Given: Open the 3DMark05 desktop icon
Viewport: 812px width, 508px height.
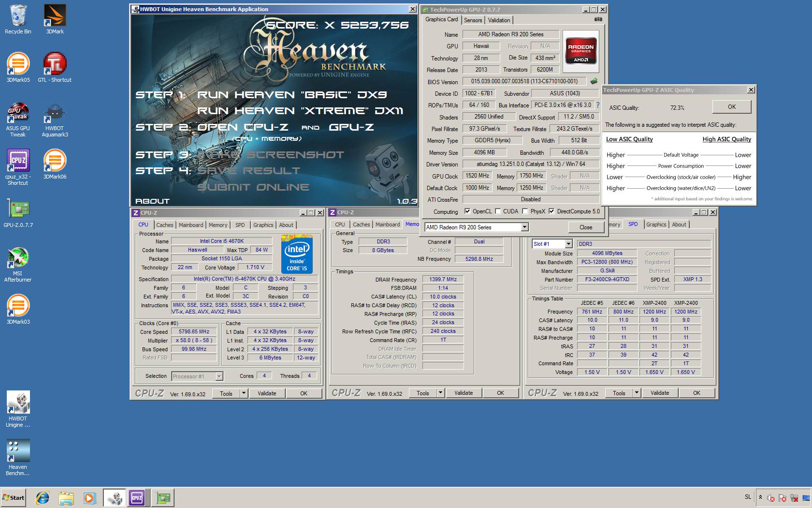Looking at the screenshot, I should tap(18, 68).
